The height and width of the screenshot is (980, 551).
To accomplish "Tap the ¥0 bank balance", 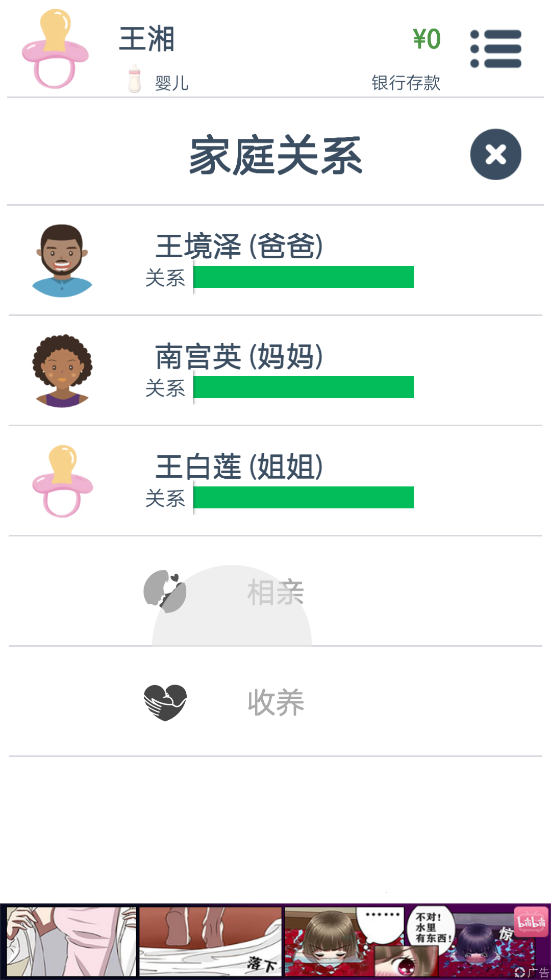I will [427, 39].
